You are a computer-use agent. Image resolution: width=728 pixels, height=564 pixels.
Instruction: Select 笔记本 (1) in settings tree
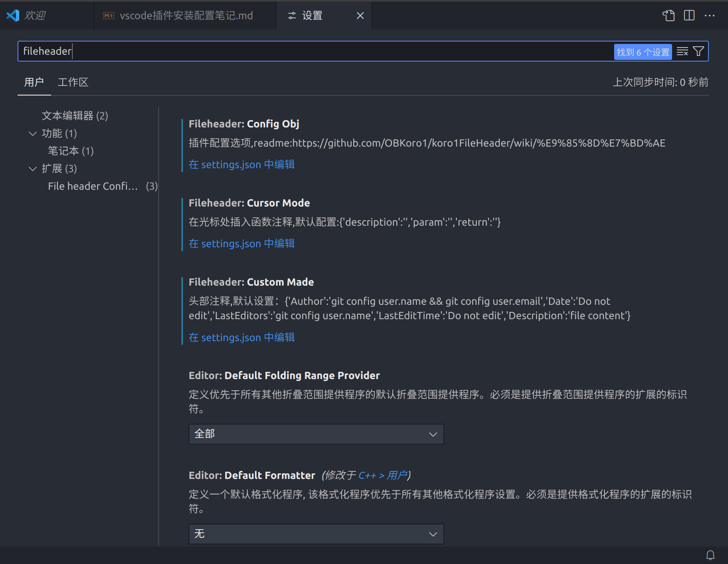[71, 151]
